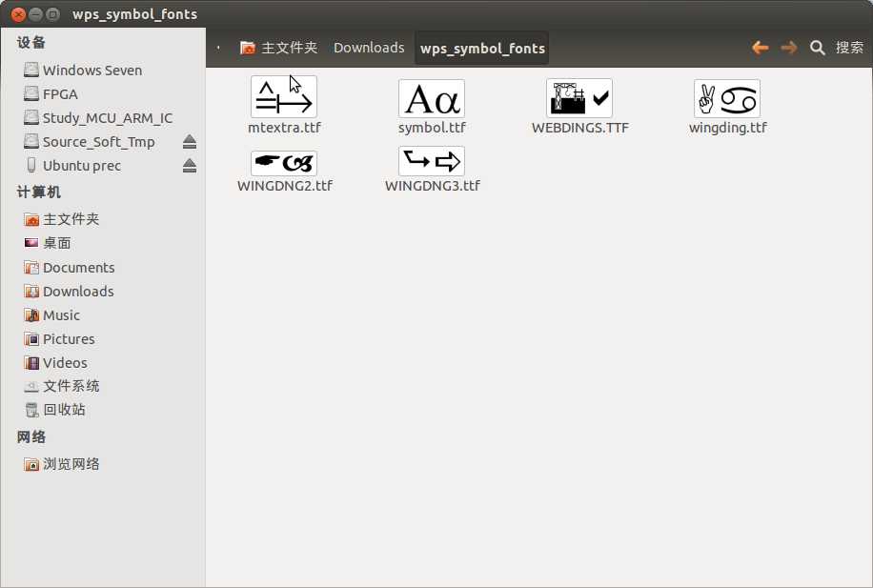This screenshot has width=873, height=588.
Task: Click the Windows Seven drive icon
Action: point(31,71)
